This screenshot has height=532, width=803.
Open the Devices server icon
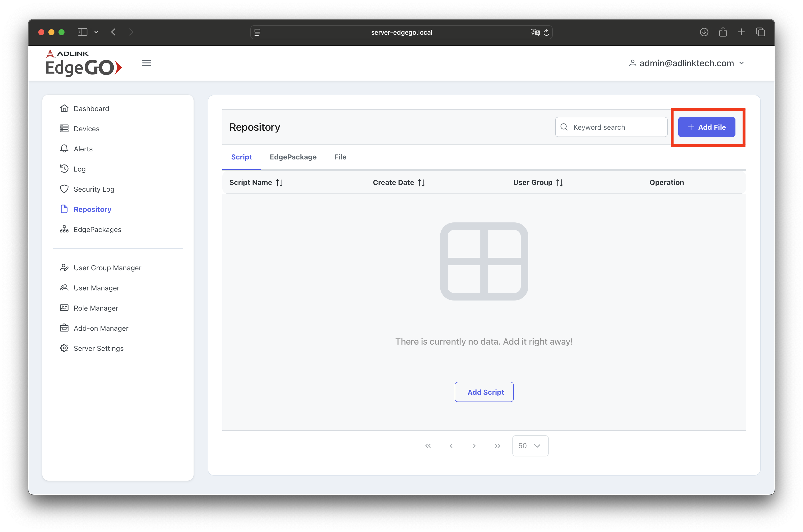click(x=64, y=128)
